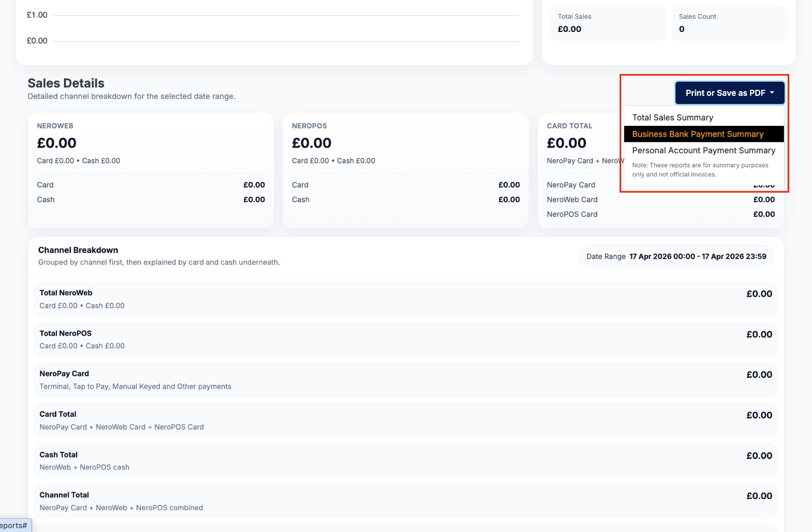Click the Cash Total breakdown row
This screenshot has height=532, width=812.
405,461
